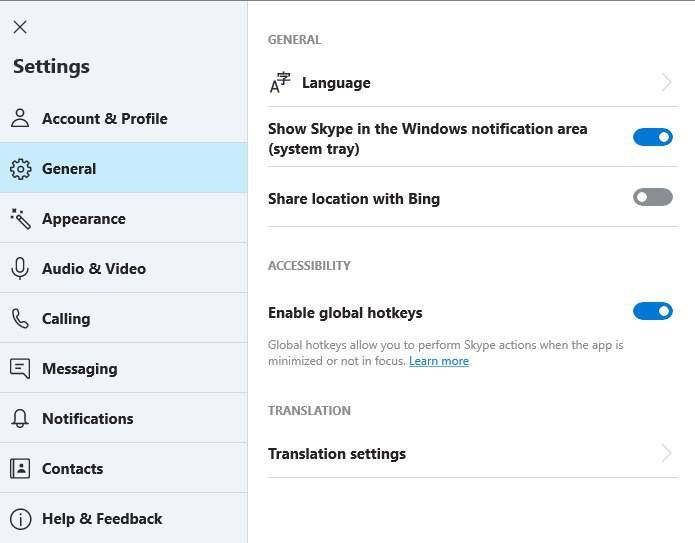Click the Notifications bell icon

(x=20, y=418)
